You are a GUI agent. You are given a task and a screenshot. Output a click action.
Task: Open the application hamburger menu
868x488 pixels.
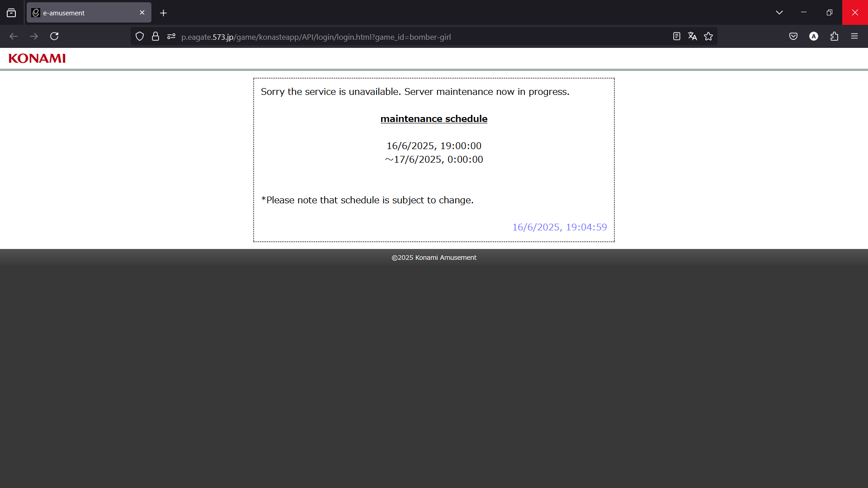point(854,37)
